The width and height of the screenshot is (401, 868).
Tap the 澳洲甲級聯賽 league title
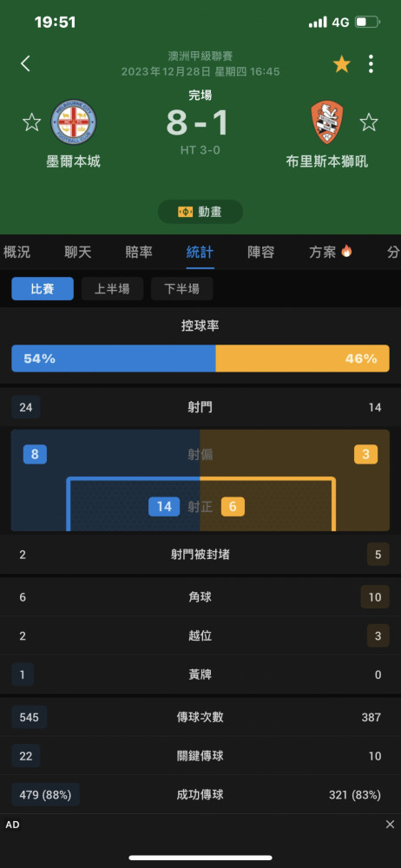click(x=200, y=56)
